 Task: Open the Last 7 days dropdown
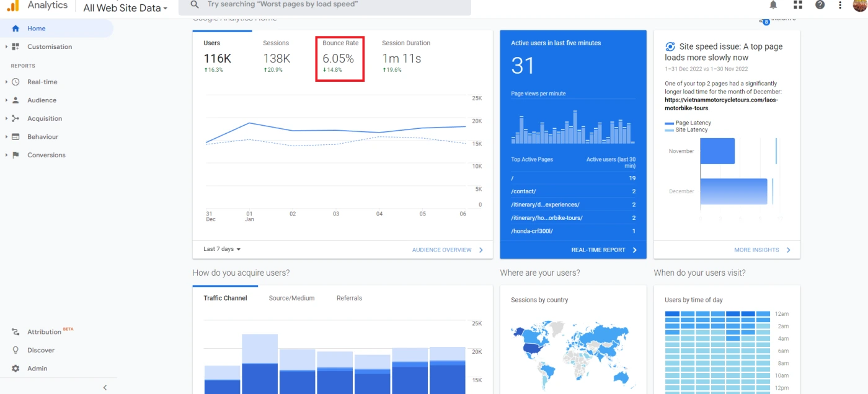point(222,249)
